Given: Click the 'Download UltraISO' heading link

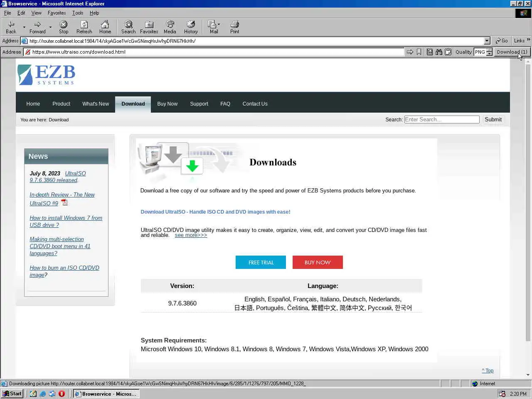Looking at the screenshot, I should click(x=215, y=212).
